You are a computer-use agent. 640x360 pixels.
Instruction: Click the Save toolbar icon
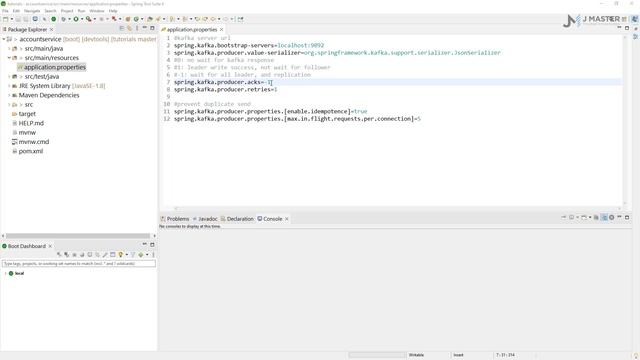click(18, 19)
